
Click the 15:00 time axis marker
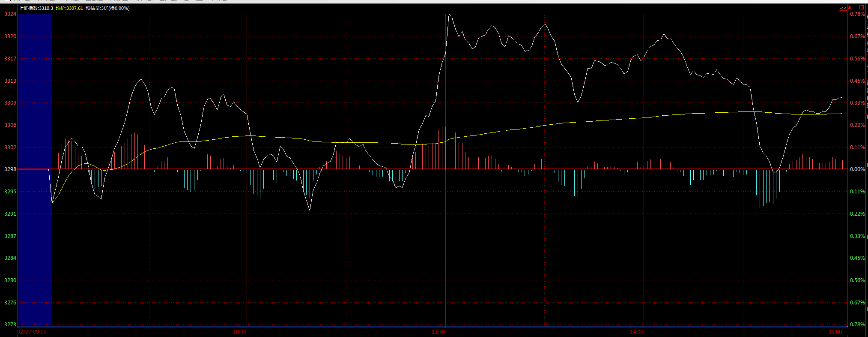[835, 332]
